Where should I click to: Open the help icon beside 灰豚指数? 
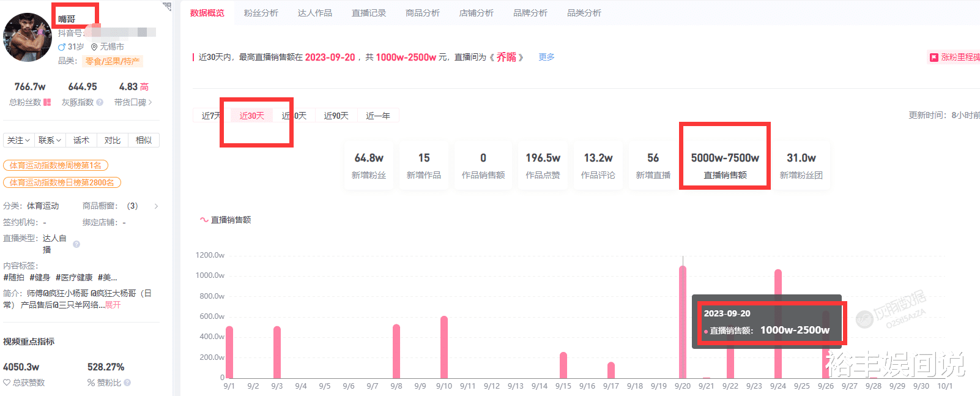[x=100, y=102]
